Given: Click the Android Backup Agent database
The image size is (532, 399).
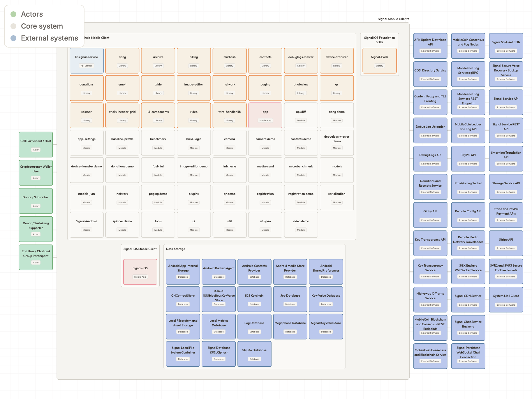Looking at the screenshot, I should pyautogui.click(x=219, y=272).
